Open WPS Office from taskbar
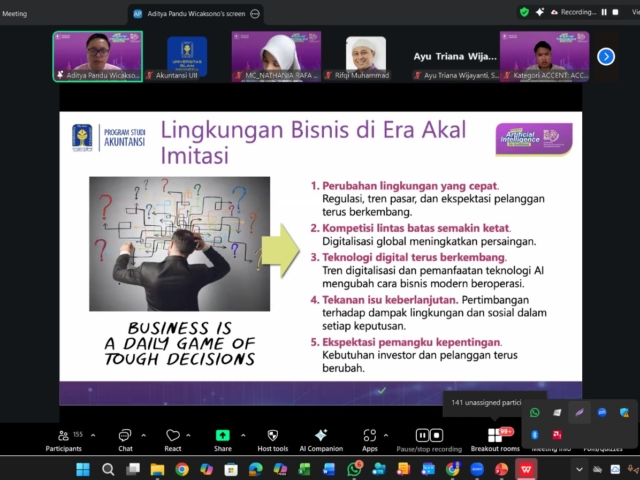The height and width of the screenshot is (480, 640). coord(526,469)
